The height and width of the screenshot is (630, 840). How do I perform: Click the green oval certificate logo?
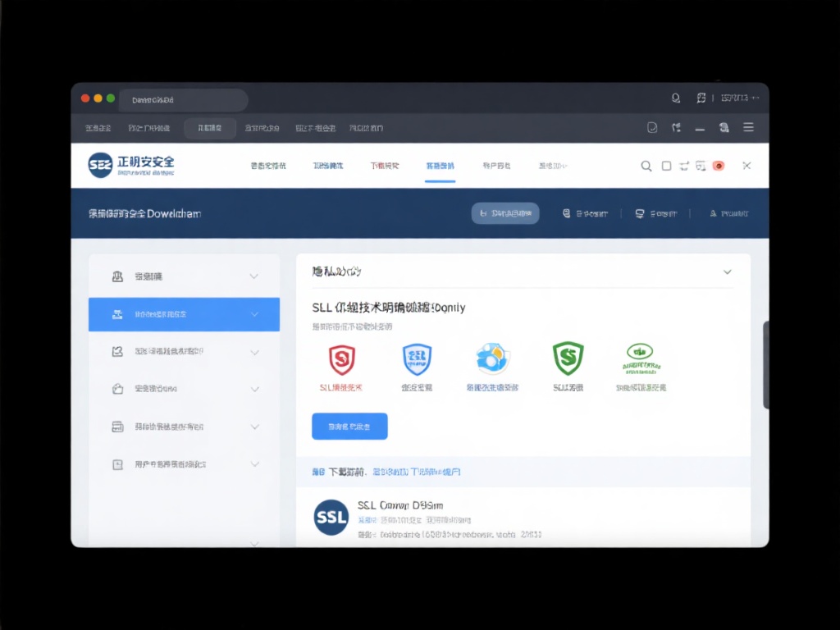pyautogui.click(x=641, y=358)
